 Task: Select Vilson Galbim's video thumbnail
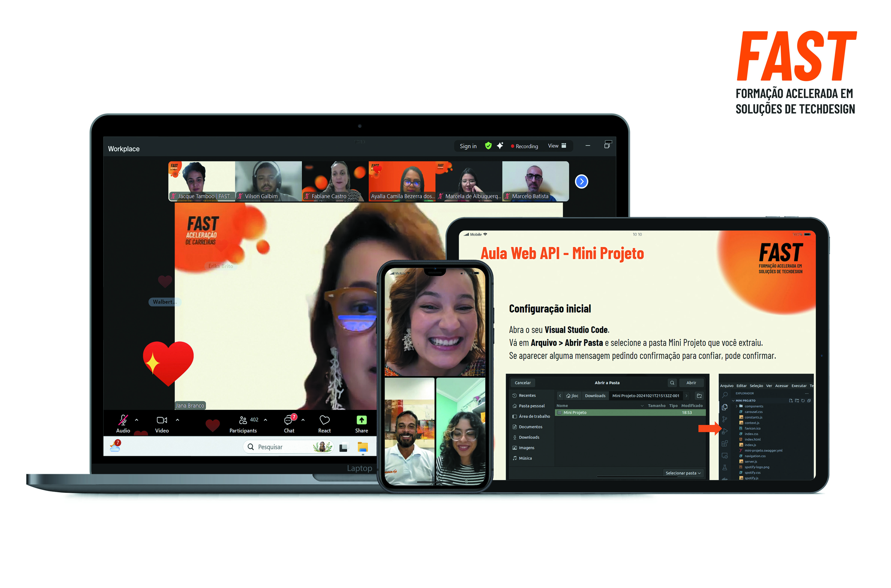(268, 181)
